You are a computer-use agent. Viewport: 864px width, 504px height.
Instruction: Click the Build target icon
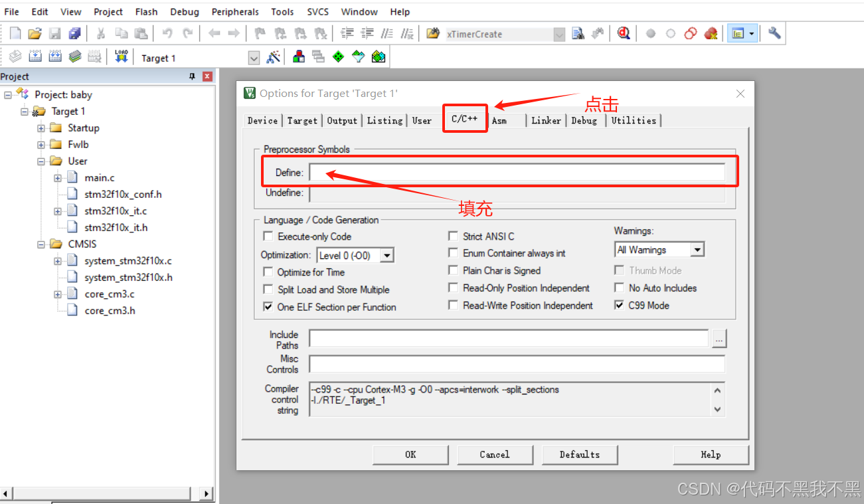coord(35,57)
